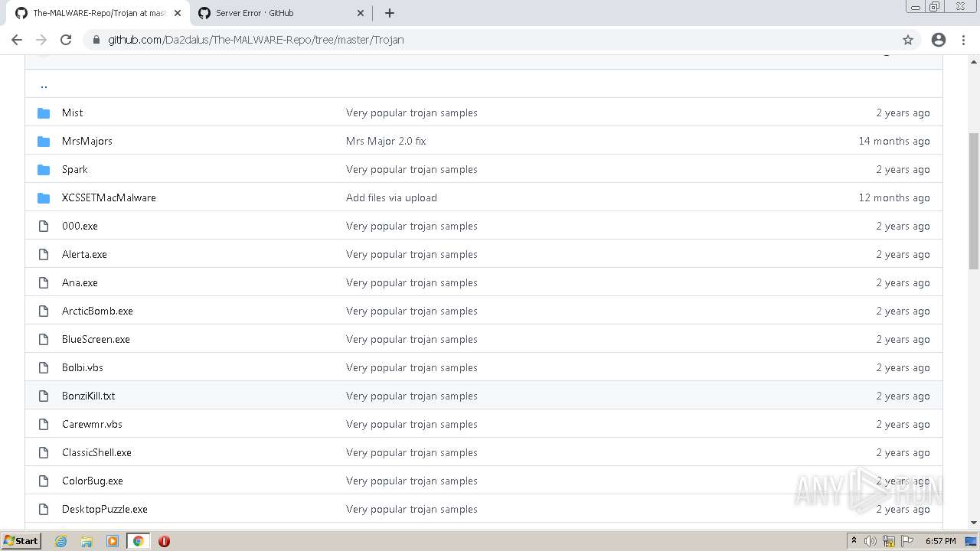The width and height of the screenshot is (980, 551).
Task: Open the MrsMajors folder link
Action: pos(87,141)
